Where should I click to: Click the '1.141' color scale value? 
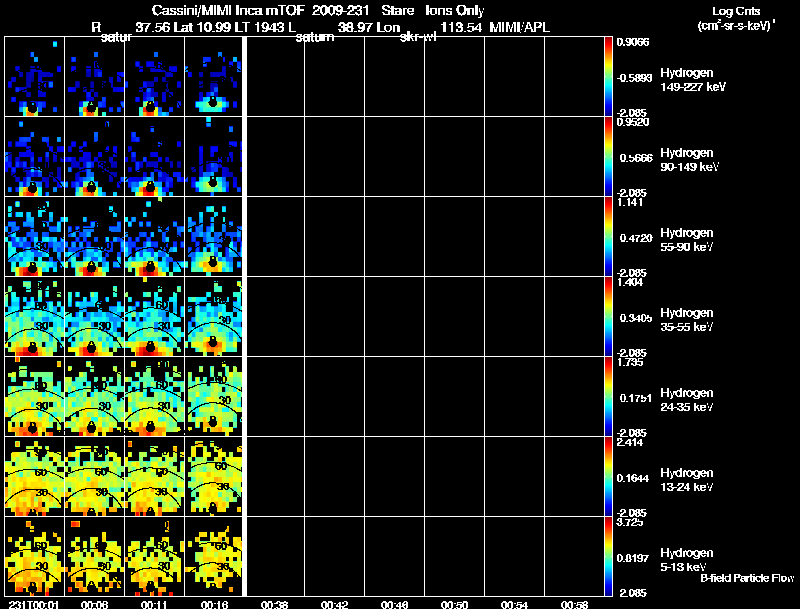click(x=630, y=202)
